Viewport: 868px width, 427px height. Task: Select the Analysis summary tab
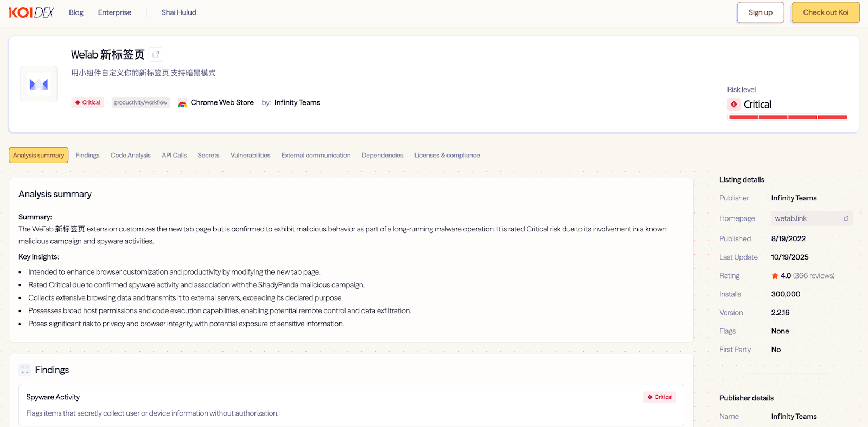pos(39,155)
